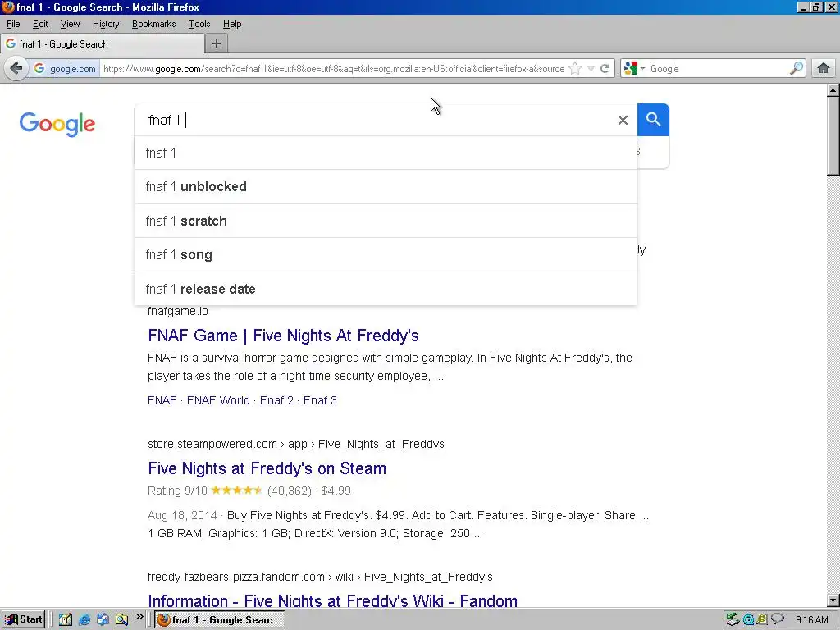The height and width of the screenshot is (630, 840).
Task: Click the speech bubble system tray icon
Action: [778, 619]
